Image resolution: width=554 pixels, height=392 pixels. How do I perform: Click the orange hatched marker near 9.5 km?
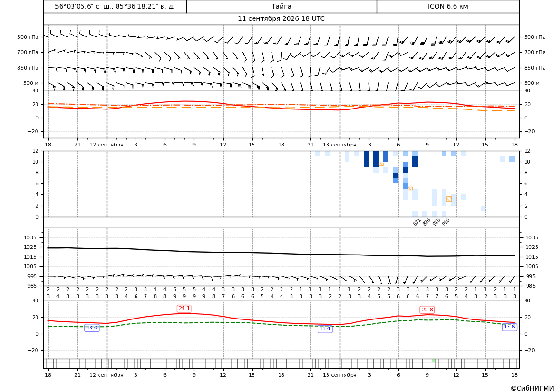(x=381, y=164)
